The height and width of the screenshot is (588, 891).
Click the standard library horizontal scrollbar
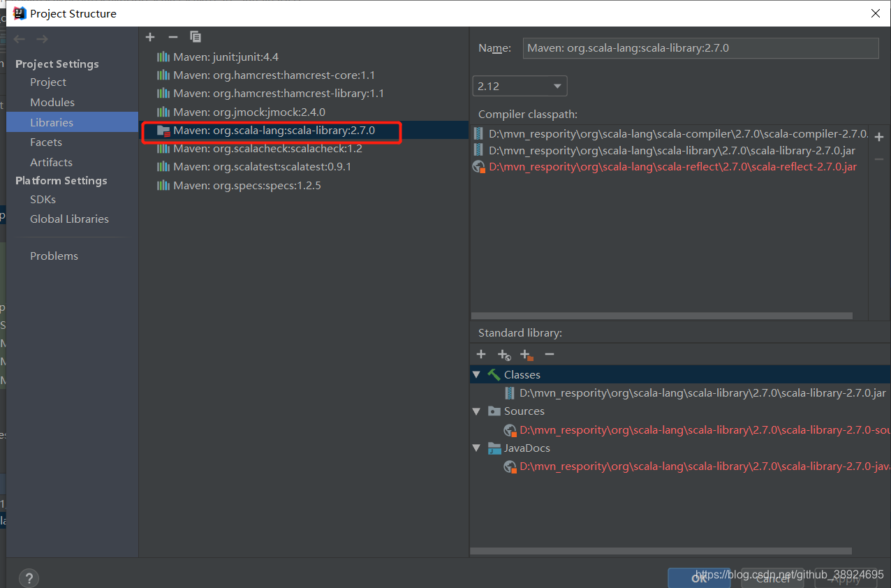661,551
